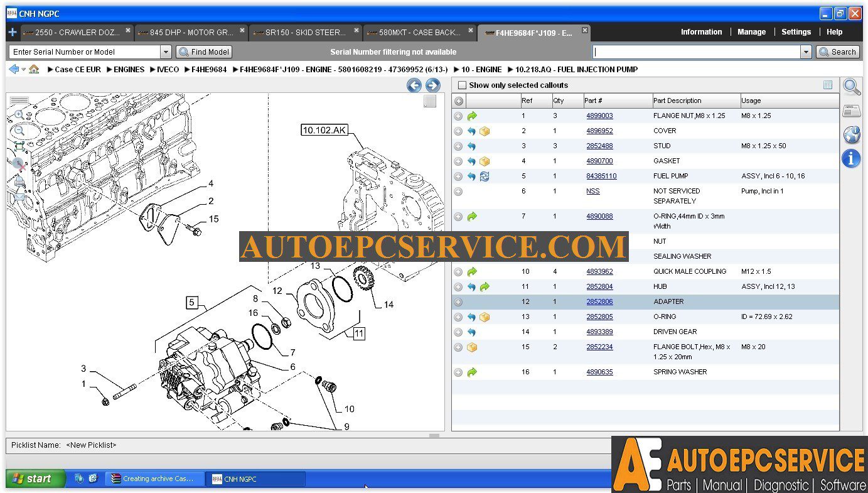Add COVER row to picklist with plus
The width and height of the screenshot is (868, 493).
pyautogui.click(x=458, y=131)
